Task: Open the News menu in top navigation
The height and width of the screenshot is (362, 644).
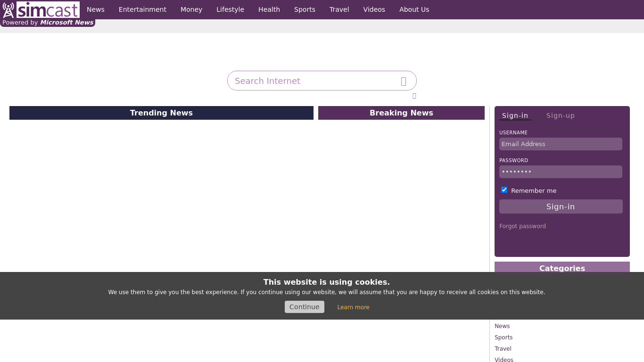Action: coord(96,9)
